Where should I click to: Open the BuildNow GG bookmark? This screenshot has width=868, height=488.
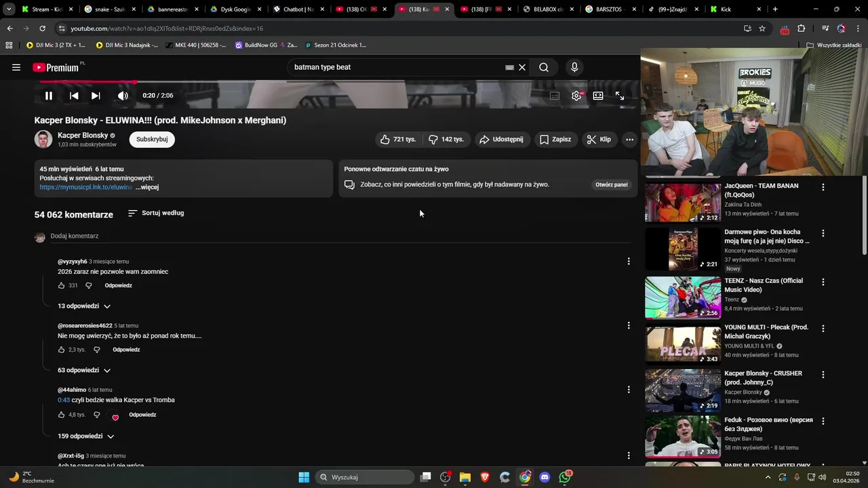[x=266, y=45]
